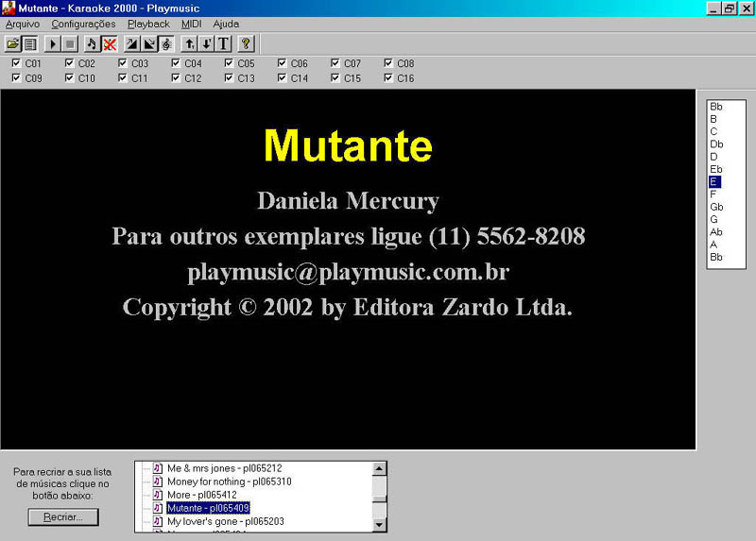Image resolution: width=756 pixels, height=541 pixels.
Task: Toggle channel C07 checkbox
Action: click(335, 62)
